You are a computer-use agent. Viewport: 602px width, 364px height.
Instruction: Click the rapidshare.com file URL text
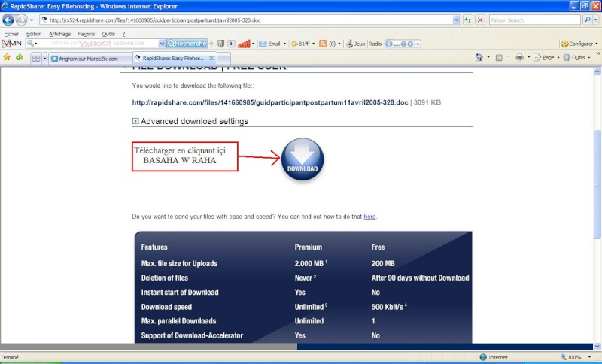tap(270, 102)
